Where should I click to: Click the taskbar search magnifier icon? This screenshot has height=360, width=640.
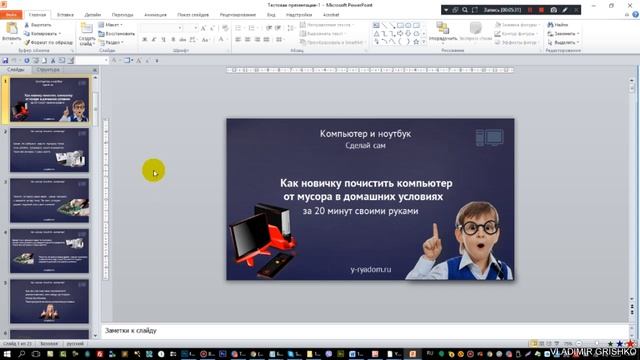pos(21,354)
